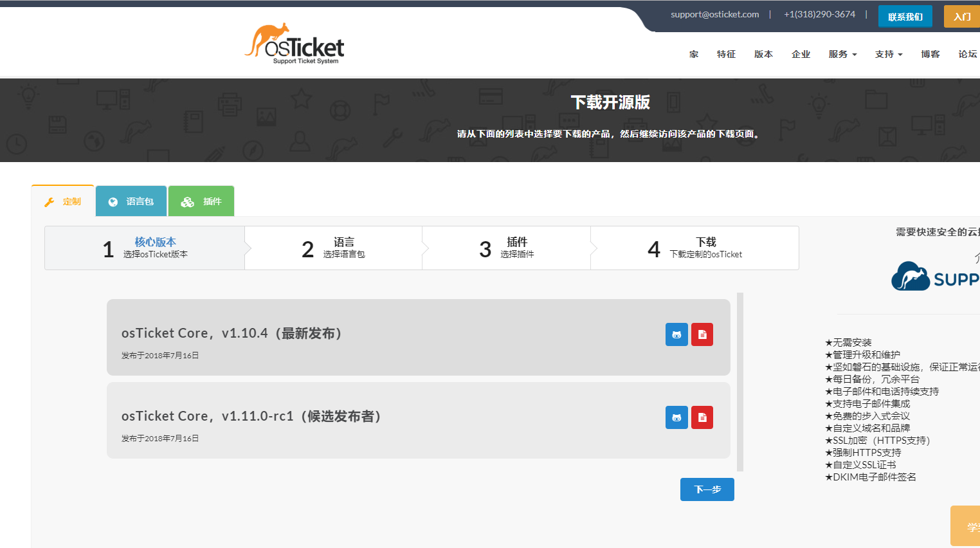The image size is (980, 548).
Task: Click the ★支持电子邮件集成 line
Action: 867,403
